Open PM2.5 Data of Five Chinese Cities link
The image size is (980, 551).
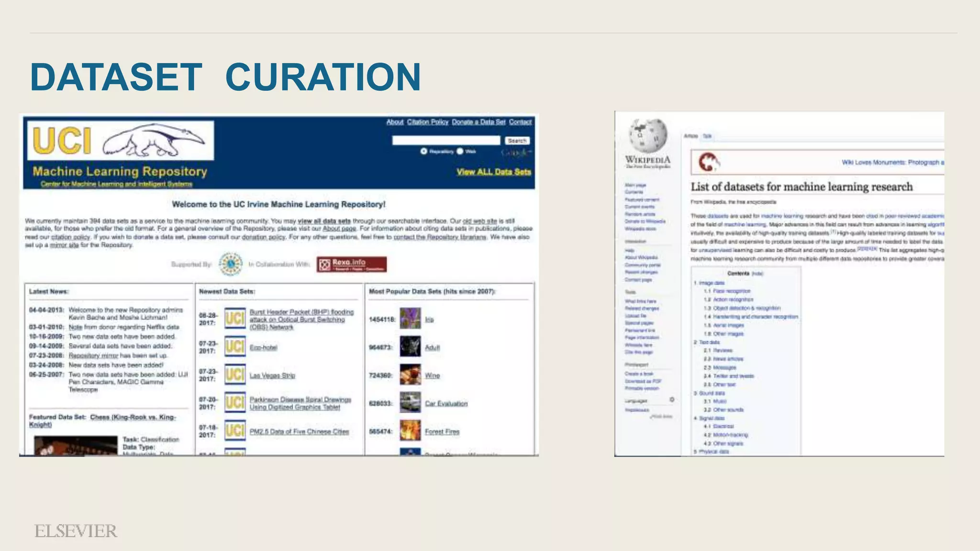click(x=299, y=431)
